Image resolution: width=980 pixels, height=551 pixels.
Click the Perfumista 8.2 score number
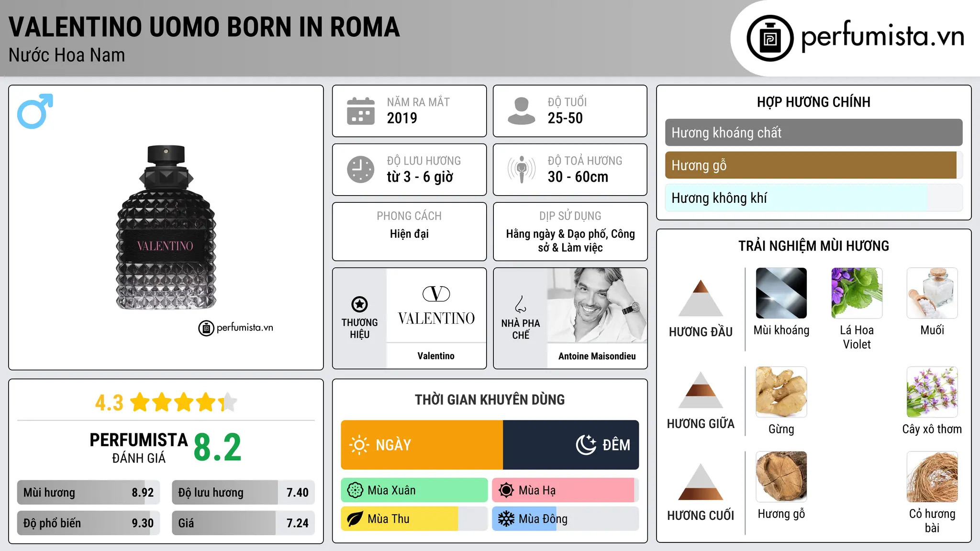point(218,448)
